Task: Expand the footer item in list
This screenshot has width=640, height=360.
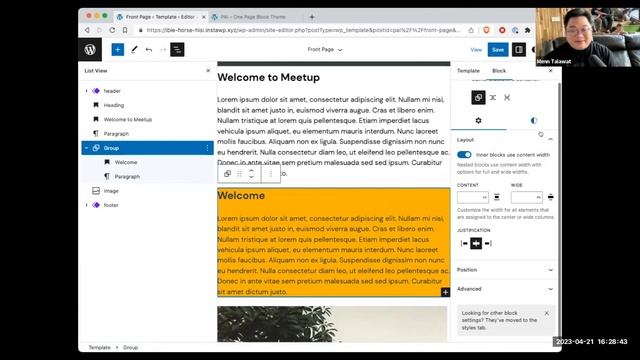Action: click(x=87, y=205)
